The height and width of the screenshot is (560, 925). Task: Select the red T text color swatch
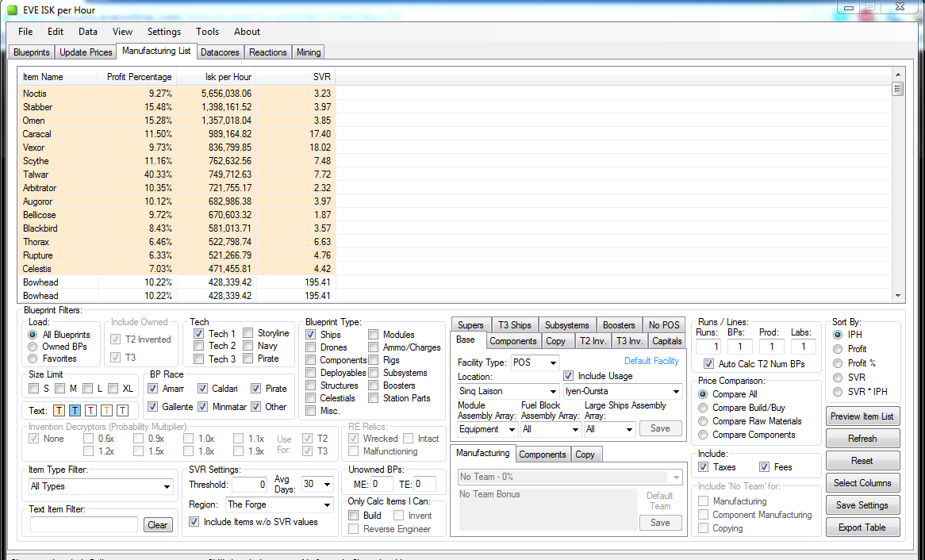(90, 410)
